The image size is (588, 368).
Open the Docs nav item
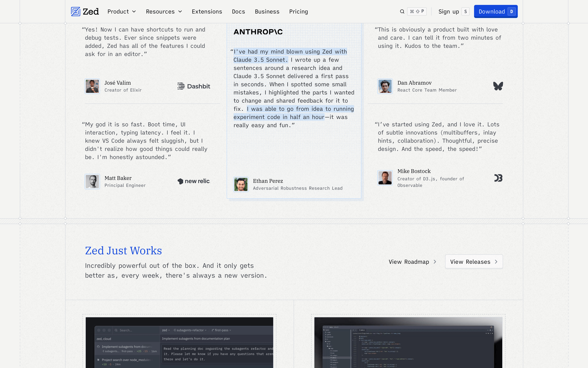(x=238, y=11)
